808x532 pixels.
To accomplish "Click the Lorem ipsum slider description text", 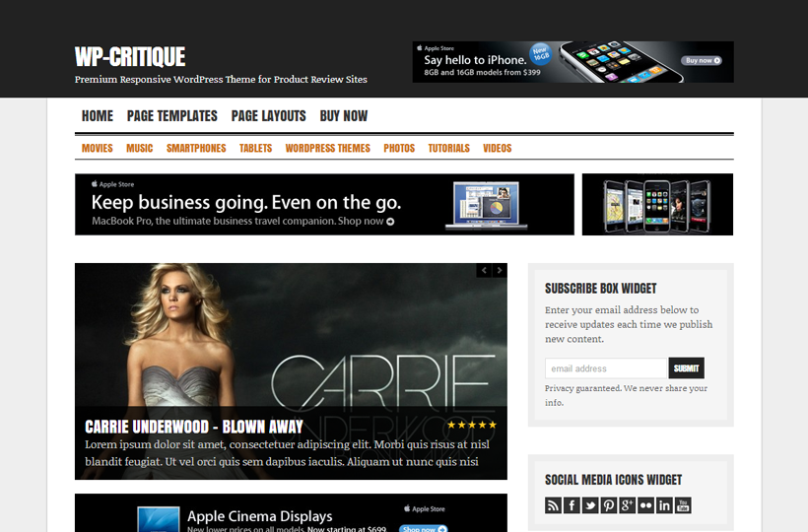I will 287,452.
